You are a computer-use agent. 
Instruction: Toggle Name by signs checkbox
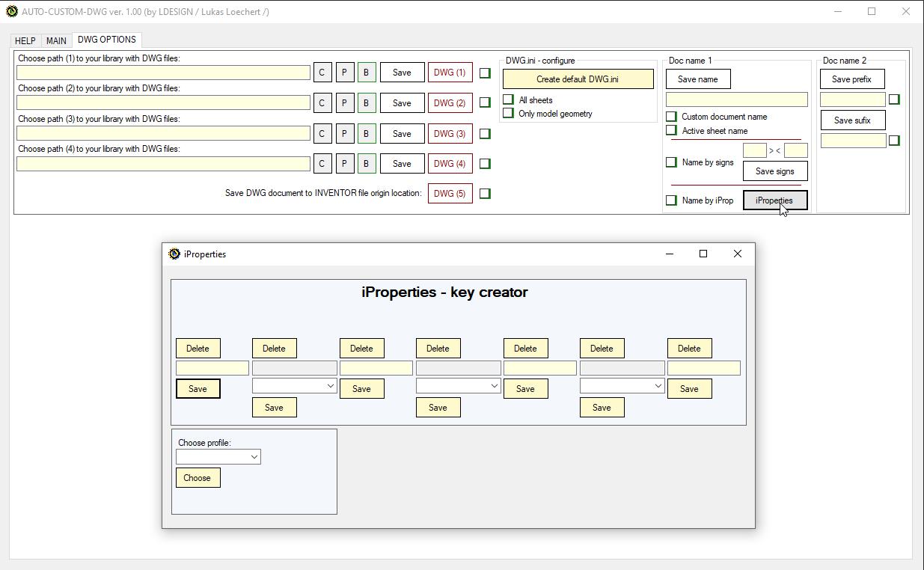point(671,162)
